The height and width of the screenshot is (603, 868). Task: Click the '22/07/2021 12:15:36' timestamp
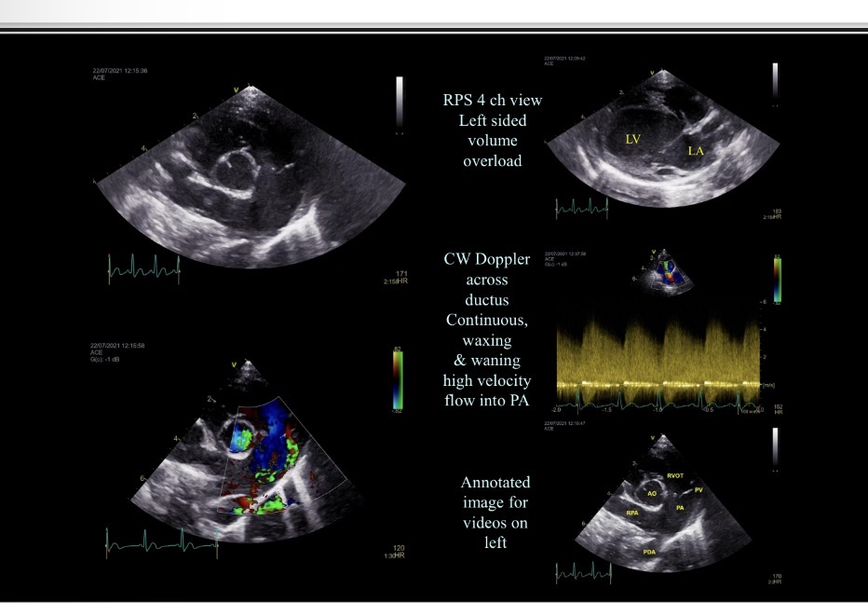tap(119, 71)
